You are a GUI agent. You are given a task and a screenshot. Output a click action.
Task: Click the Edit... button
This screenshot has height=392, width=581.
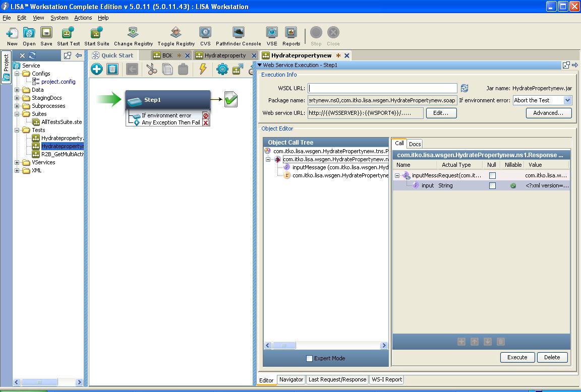click(x=441, y=113)
